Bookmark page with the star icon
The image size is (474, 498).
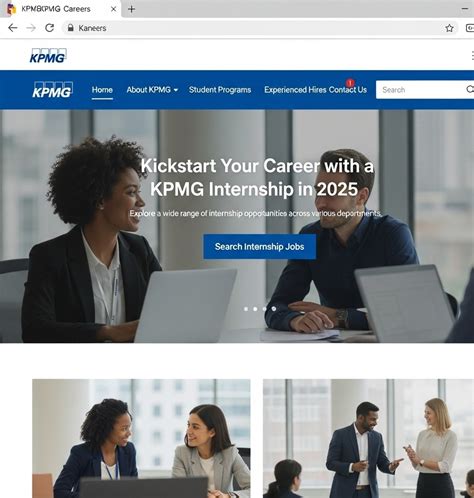[449, 28]
